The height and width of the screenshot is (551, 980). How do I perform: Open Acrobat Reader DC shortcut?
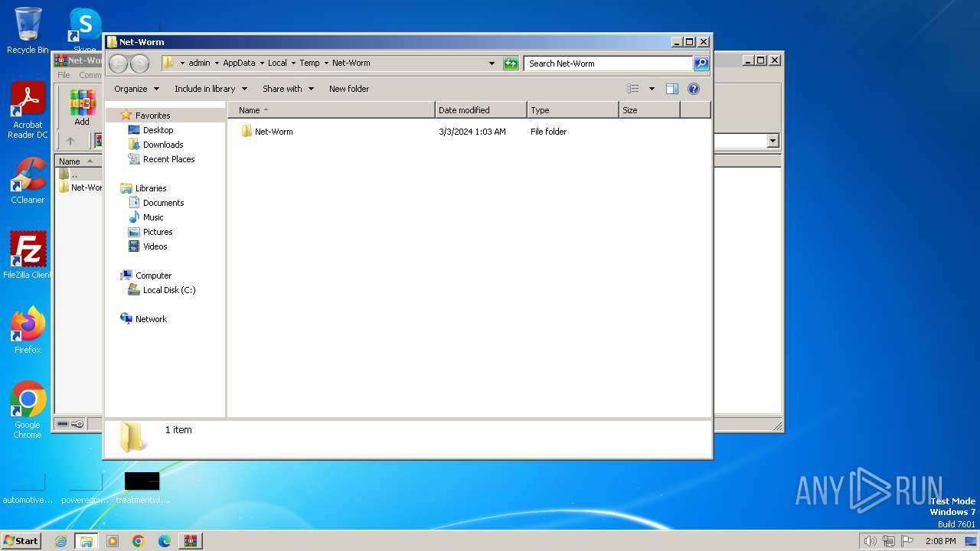(x=28, y=110)
